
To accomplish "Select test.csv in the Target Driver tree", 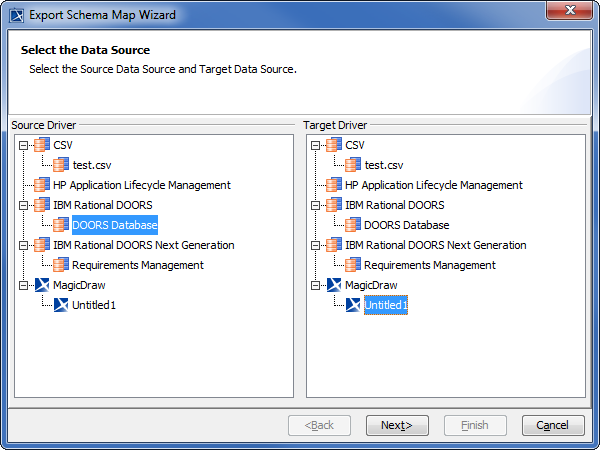I will [384, 165].
